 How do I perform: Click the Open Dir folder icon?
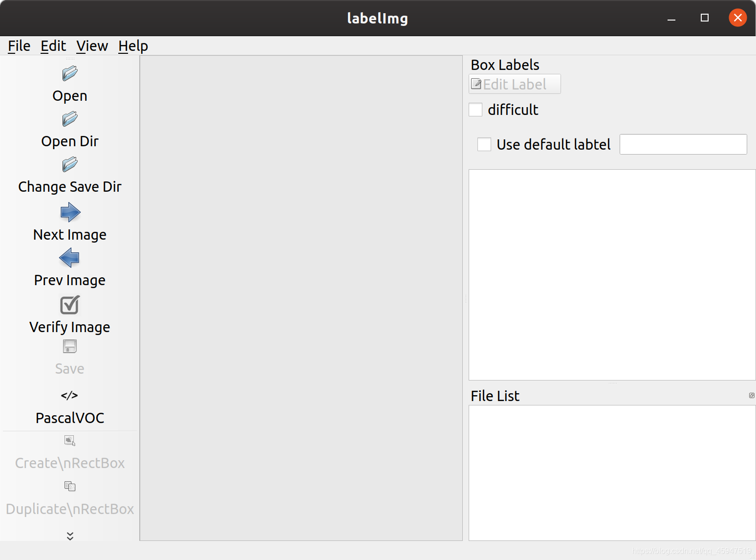(69, 119)
